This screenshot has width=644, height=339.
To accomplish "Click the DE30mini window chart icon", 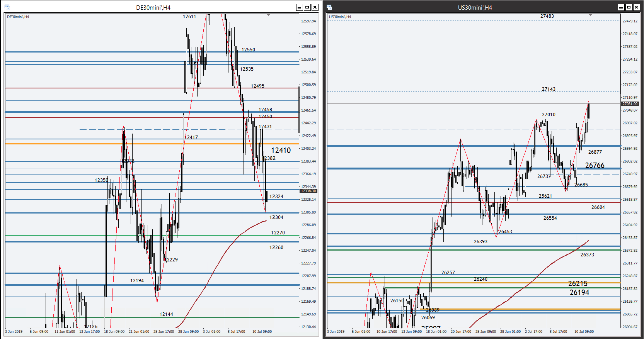I will pos(7,7).
